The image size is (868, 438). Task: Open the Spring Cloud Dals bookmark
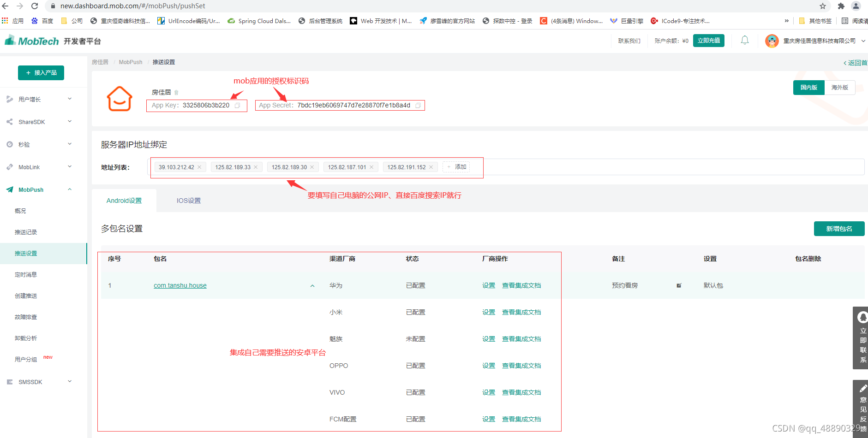[259, 21]
